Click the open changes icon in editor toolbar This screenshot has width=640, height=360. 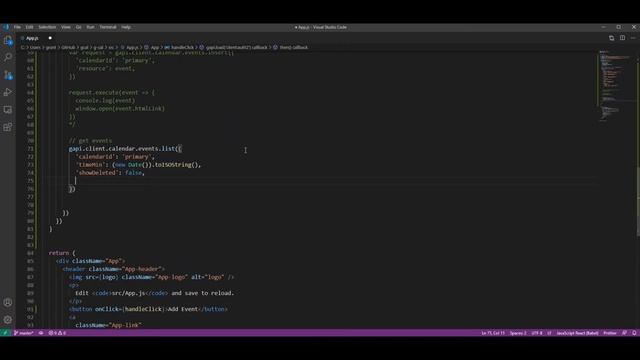pyautogui.click(x=611, y=38)
